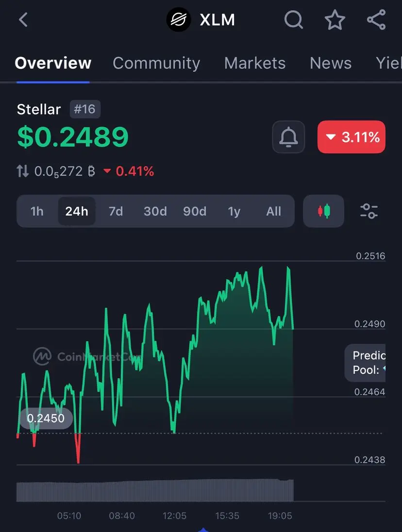Select the 90d time range

tap(195, 211)
